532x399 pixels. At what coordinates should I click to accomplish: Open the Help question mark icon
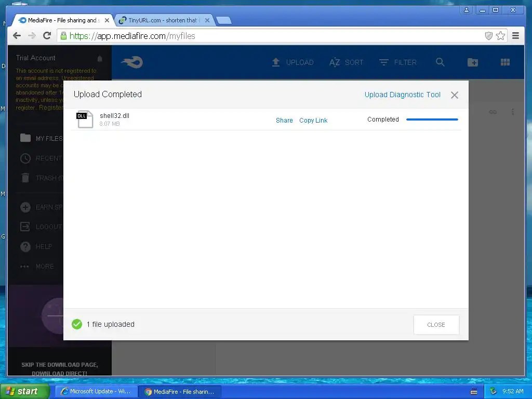[25, 247]
